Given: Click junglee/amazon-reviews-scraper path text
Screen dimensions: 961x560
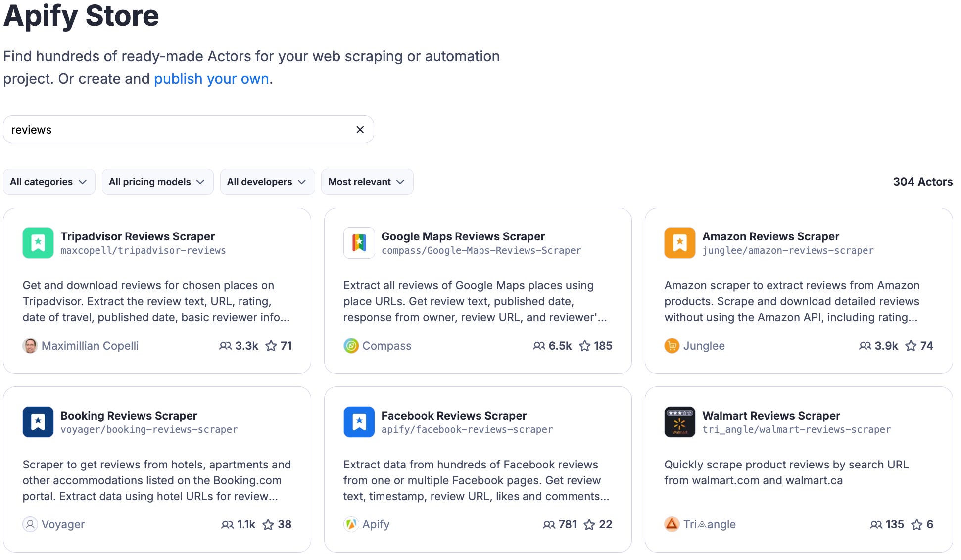Looking at the screenshot, I should [788, 251].
